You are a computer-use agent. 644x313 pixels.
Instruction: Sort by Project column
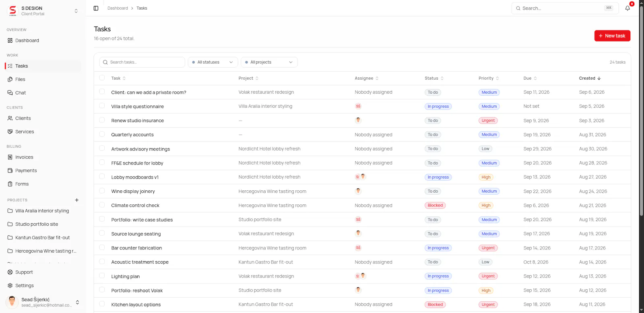point(248,78)
